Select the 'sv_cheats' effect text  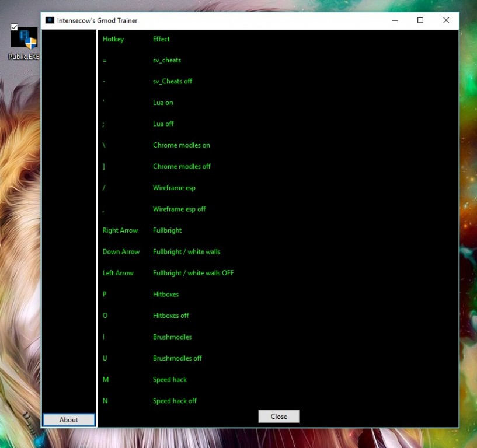[x=167, y=60]
